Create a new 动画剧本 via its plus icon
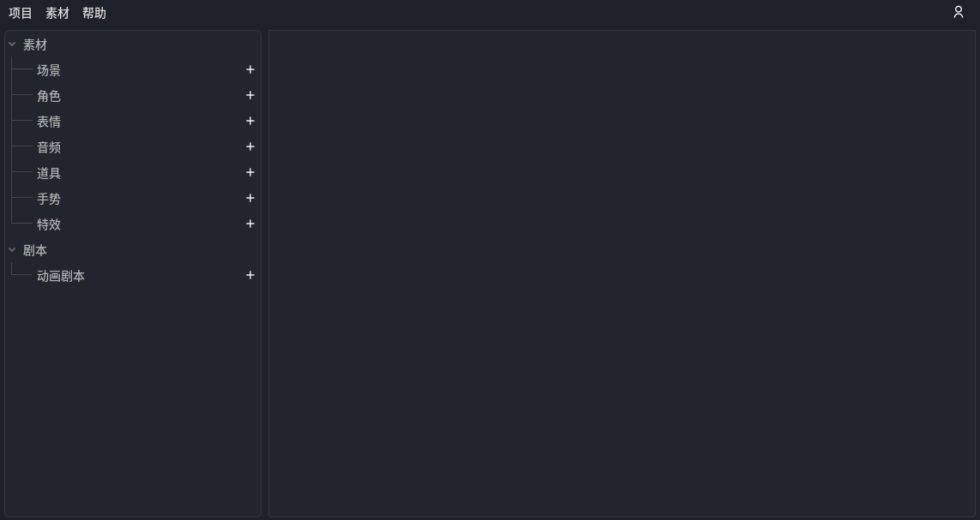This screenshot has height=520, width=980. click(x=250, y=275)
